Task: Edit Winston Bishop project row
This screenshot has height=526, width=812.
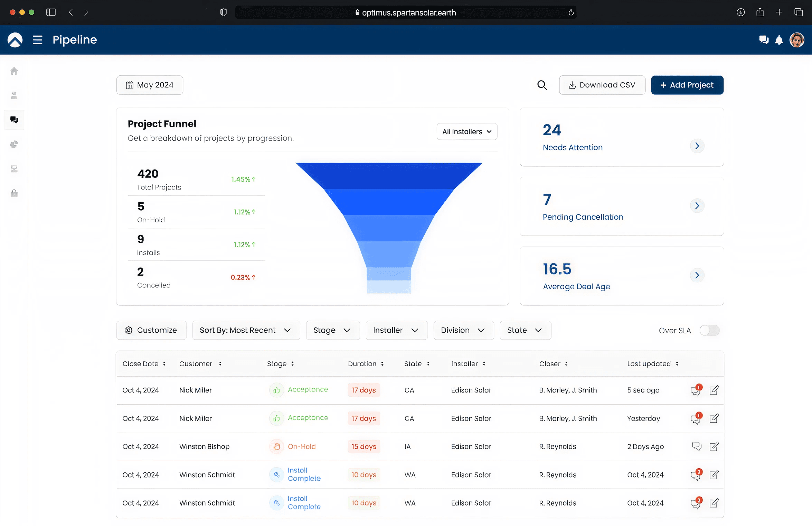Action: pos(714,446)
